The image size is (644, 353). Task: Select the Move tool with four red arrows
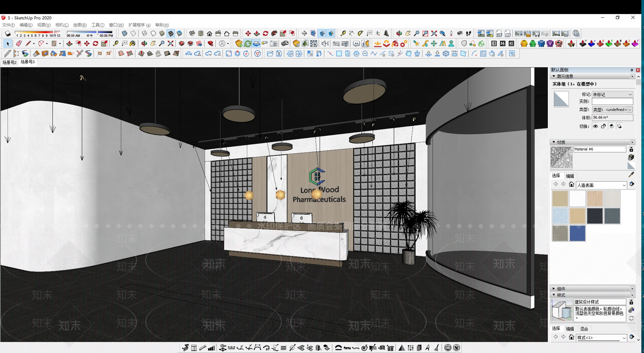pos(87,44)
